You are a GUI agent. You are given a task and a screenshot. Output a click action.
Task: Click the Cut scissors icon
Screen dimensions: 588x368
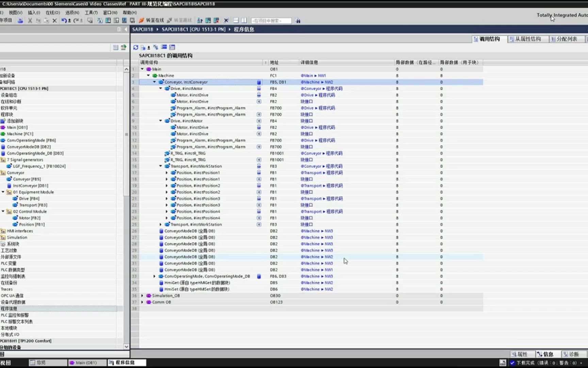click(30, 20)
